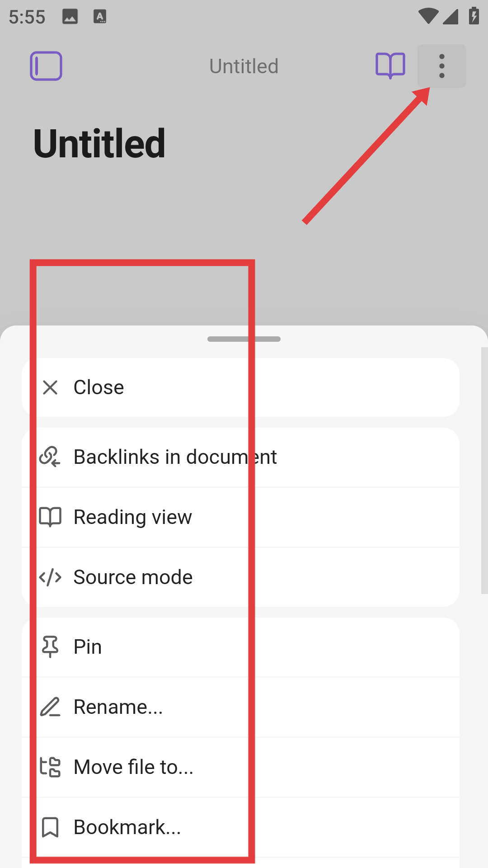This screenshot has width=488, height=868.
Task: Choose Pin from the menu
Action: [x=241, y=647]
